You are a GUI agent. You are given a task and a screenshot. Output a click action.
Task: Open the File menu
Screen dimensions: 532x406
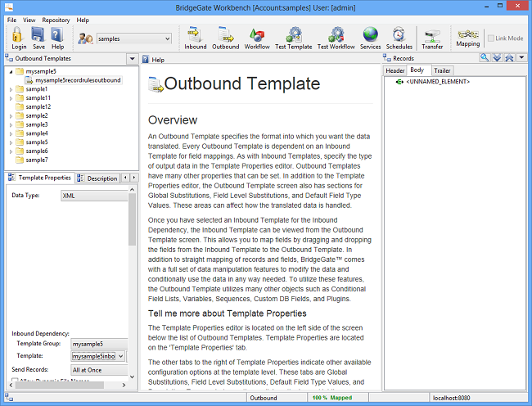[11, 20]
